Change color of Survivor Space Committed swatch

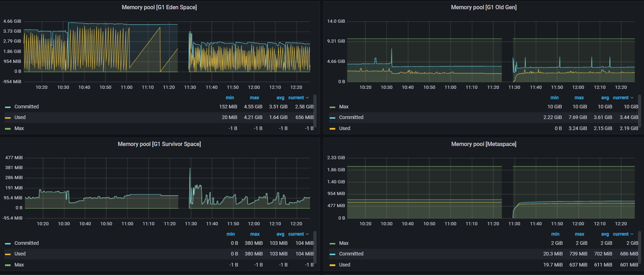pyautogui.click(x=8, y=243)
